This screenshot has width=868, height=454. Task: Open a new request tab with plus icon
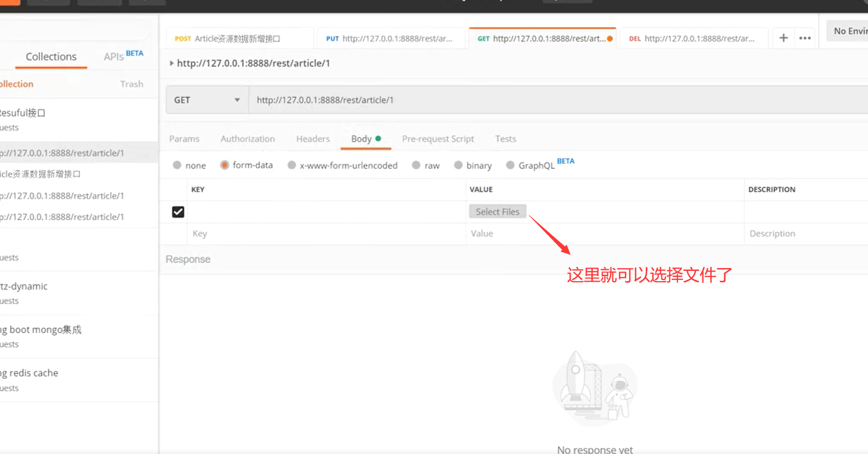click(784, 38)
